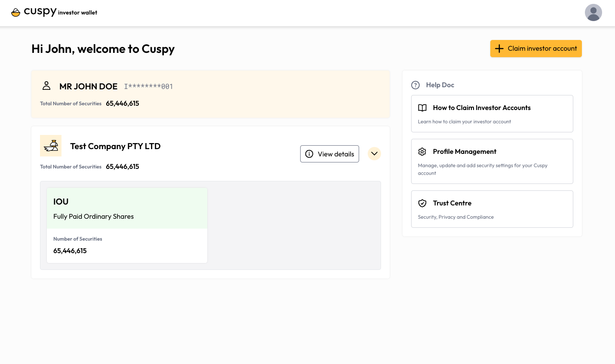This screenshot has height=364, width=615.
Task: Click Test Company's total securities value 65,446,615
Action: [x=123, y=167]
